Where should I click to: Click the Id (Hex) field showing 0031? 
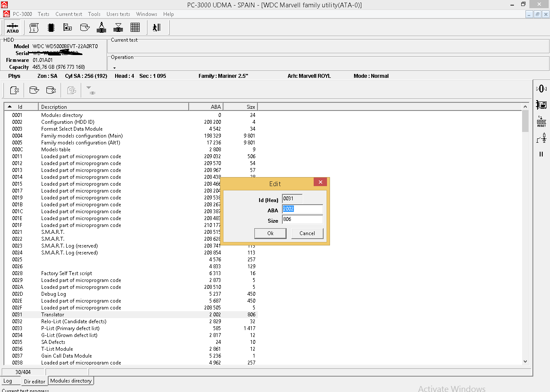(x=292, y=199)
